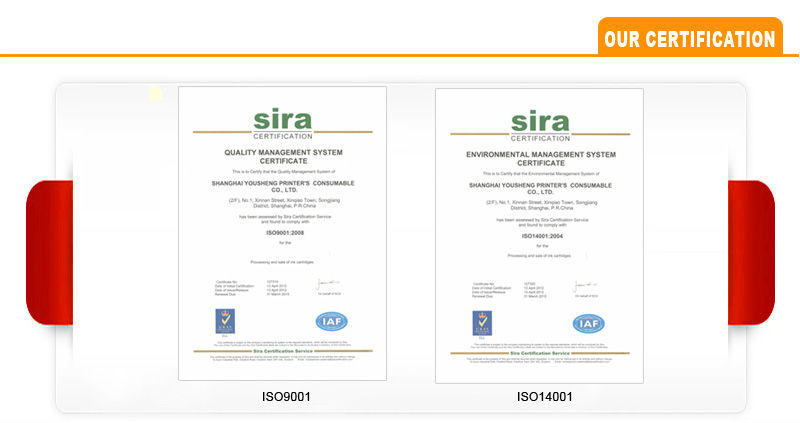Click the IAF logo on environmental certificate
The image size is (800, 423).
(x=589, y=324)
